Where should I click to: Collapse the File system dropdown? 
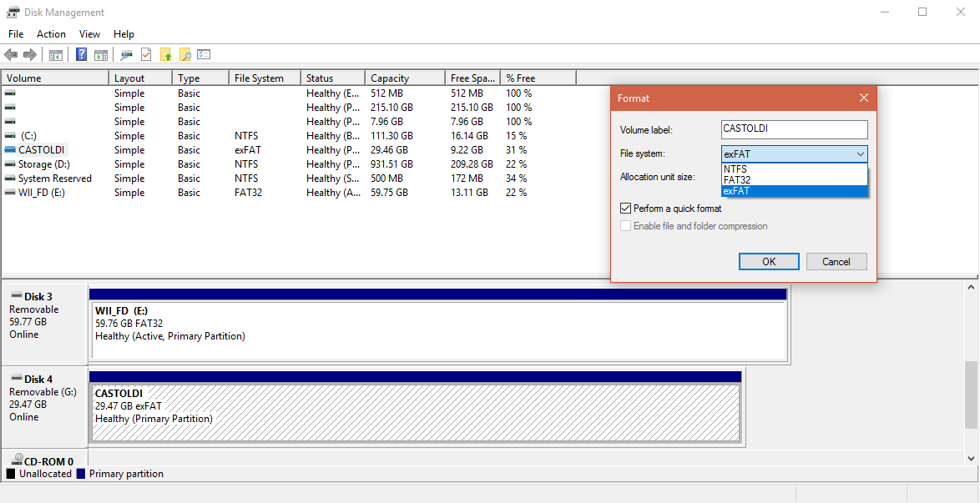coord(860,154)
